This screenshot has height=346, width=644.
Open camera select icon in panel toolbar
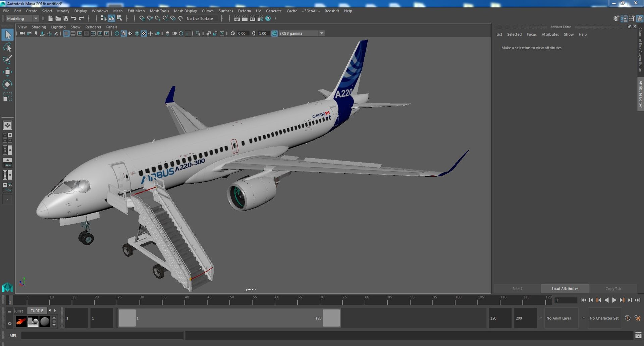point(22,33)
